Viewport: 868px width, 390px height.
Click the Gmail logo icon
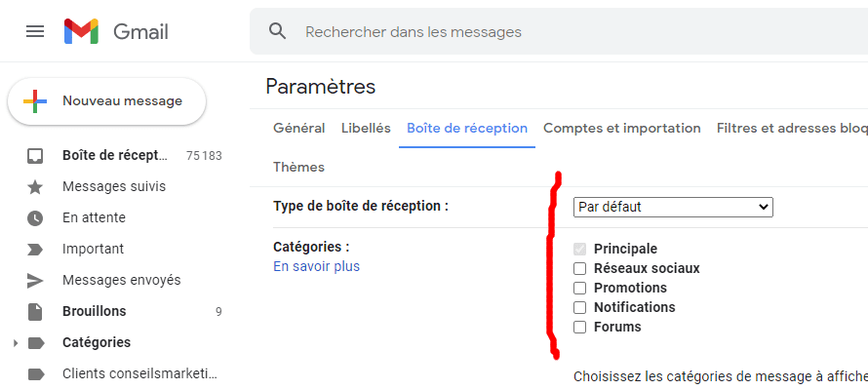(x=81, y=31)
